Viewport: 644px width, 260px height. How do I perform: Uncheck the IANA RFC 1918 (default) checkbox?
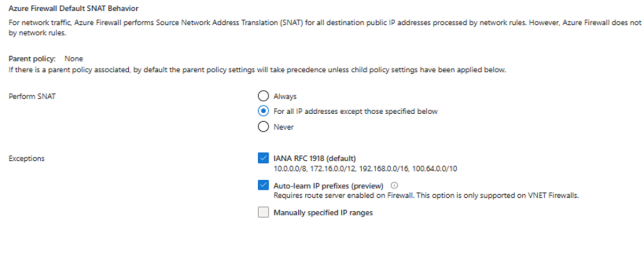[263, 158]
